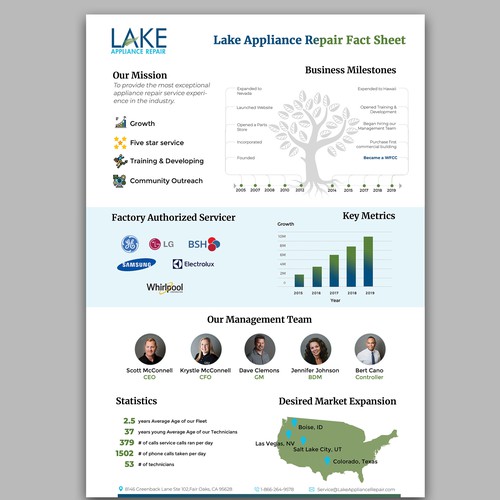Click Krystle McConnell's photo
Viewport: 500px width, 500px height.
(206, 349)
